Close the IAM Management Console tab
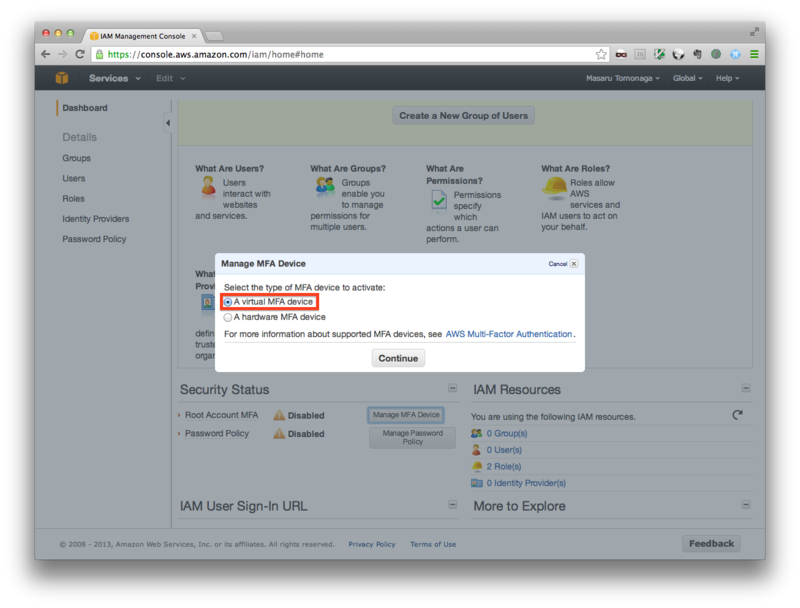 point(194,36)
